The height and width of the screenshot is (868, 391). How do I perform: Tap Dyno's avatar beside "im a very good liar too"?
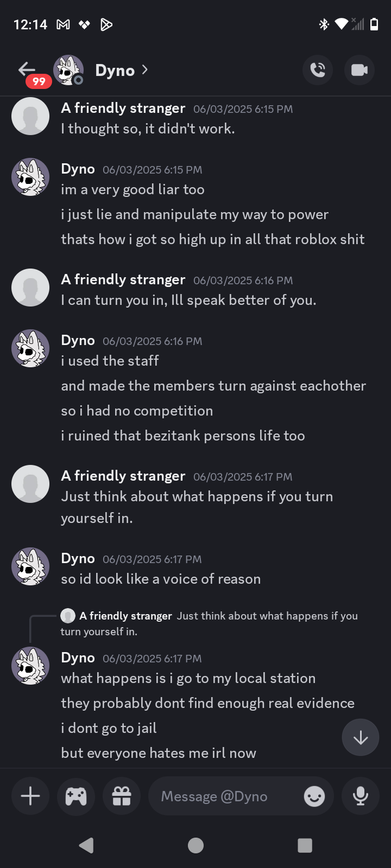click(30, 177)
